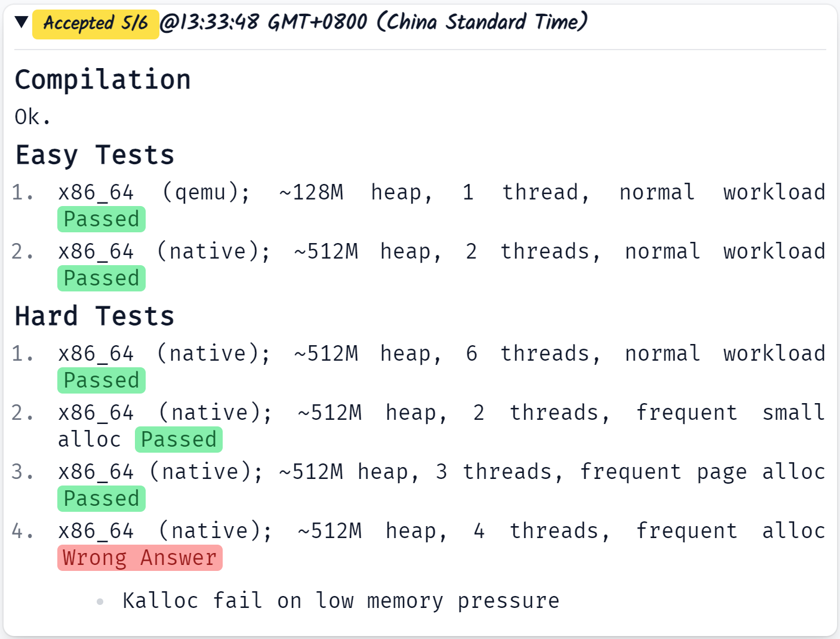The height and width of the screenshot is (639, 840).
Task: Click the frequent small alloc test description
Action: (x=442, y=413)
